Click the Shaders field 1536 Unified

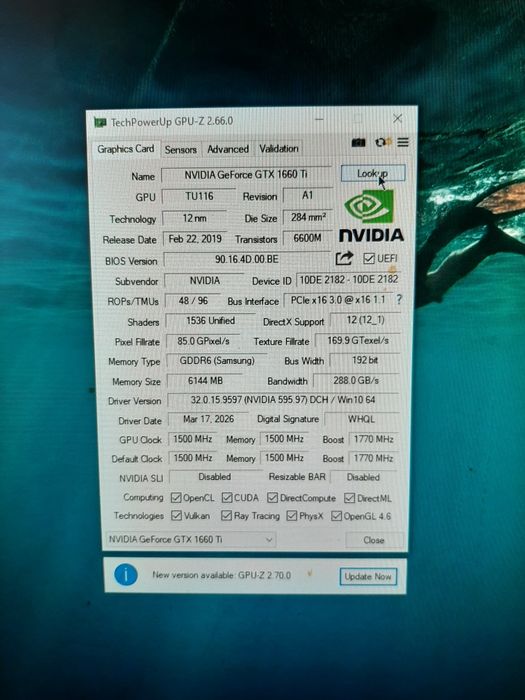coord(210,321)
